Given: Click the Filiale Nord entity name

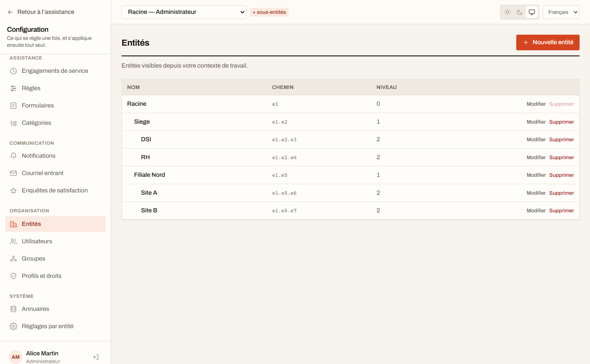Looking at the screenshot, I should (x=150, y=175).
